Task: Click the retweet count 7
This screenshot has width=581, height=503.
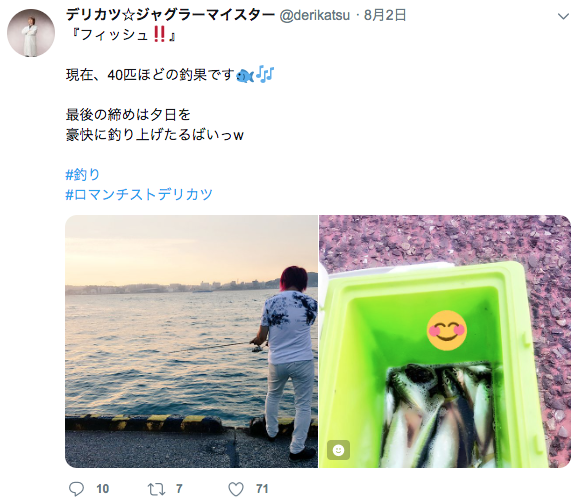Action: click(179, 489)
